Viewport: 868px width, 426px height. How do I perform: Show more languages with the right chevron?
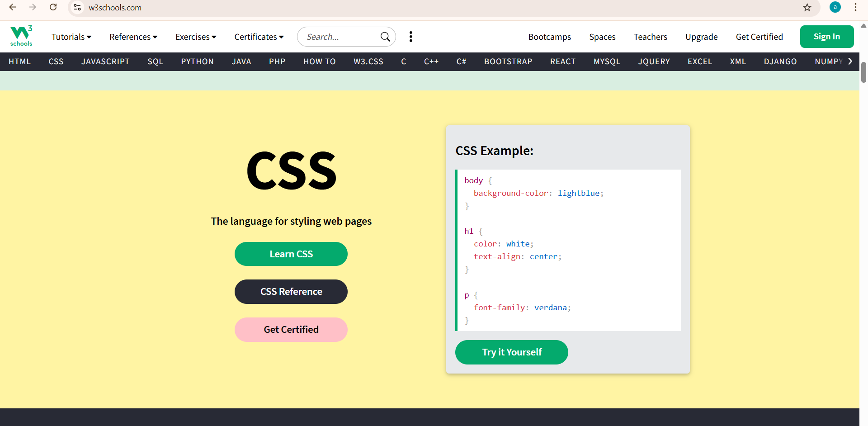(850, 61)
